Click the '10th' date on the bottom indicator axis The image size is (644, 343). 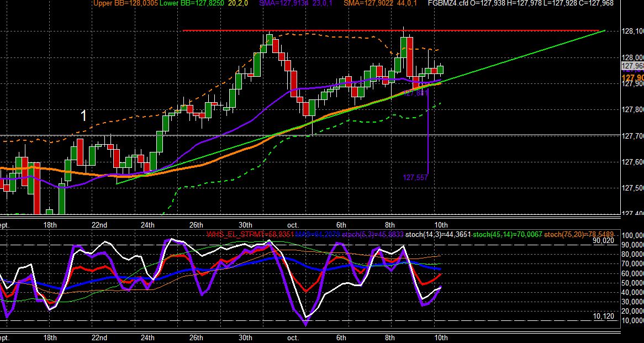click(x=441, y=337)
